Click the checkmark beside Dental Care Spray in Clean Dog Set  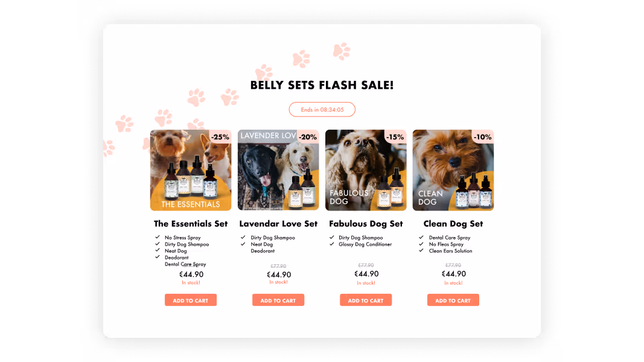421,237
